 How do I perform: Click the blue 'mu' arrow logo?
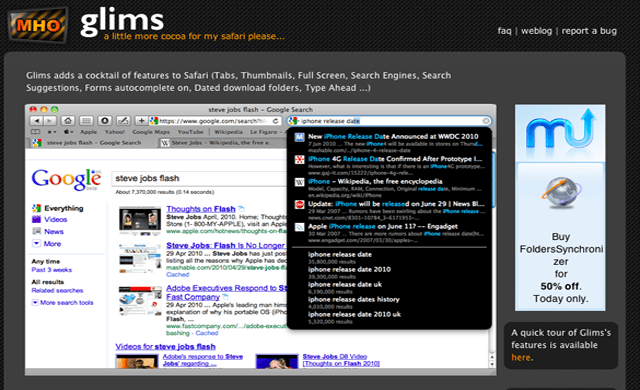[561, 129]
